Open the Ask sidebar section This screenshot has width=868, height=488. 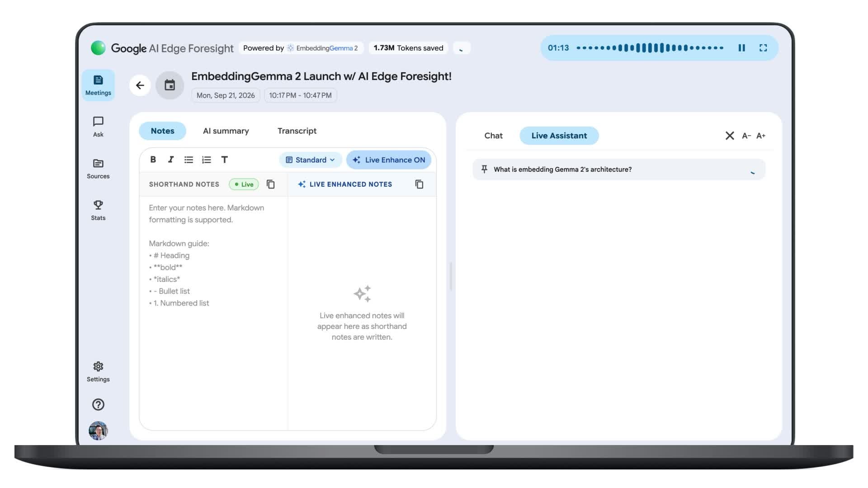(x=98, y=127)
